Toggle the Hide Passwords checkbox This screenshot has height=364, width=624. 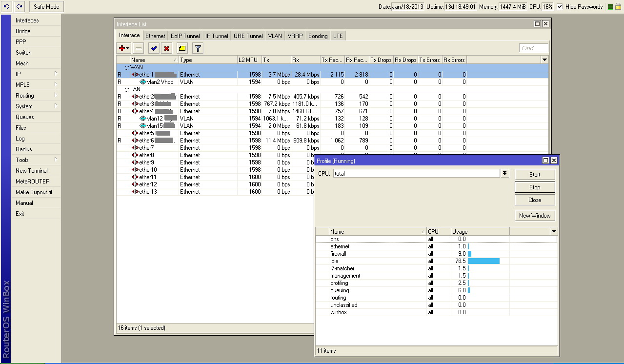pos(560,7)
